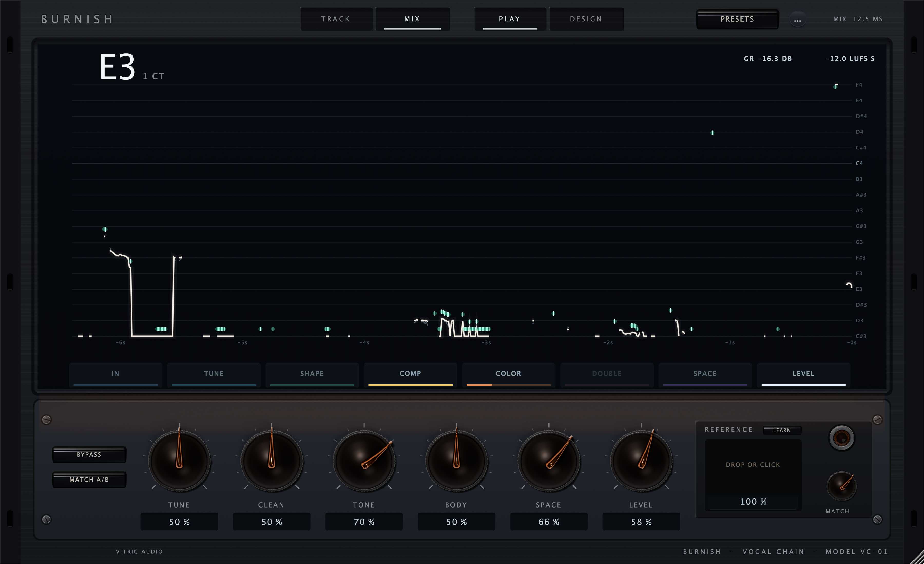Click the LEARN reference button
This screenshot has width=924, height=564.
coord(782,430)
